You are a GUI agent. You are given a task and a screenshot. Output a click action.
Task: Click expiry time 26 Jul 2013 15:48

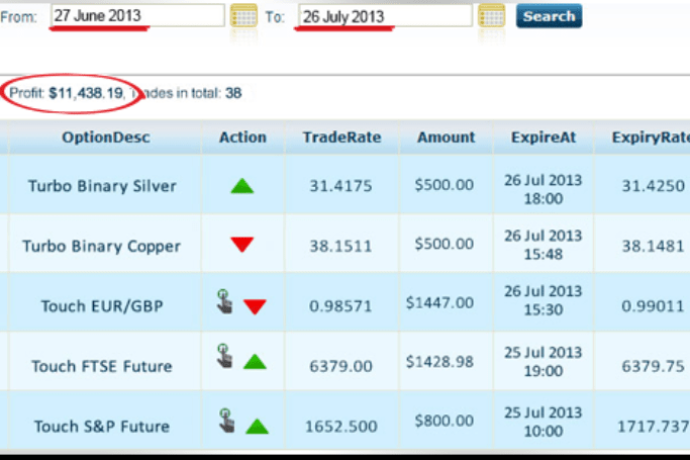(x=543, y=245)
